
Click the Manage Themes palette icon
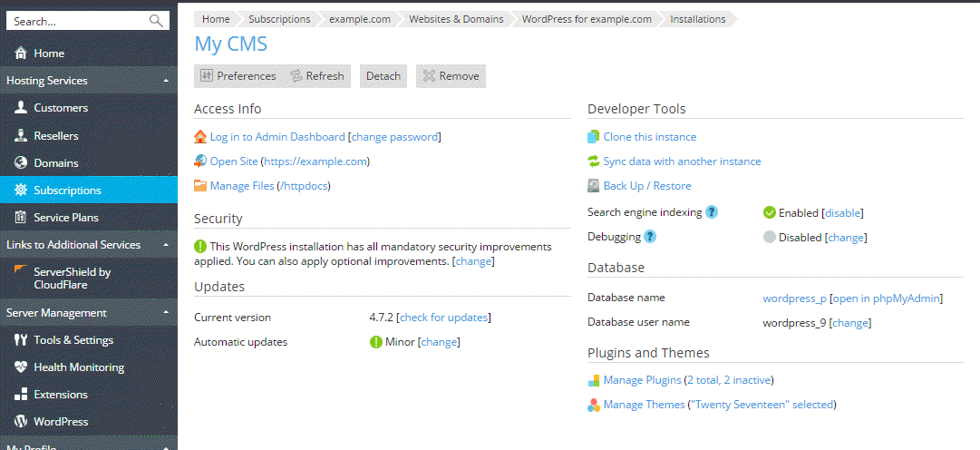[x=594, y=405]
